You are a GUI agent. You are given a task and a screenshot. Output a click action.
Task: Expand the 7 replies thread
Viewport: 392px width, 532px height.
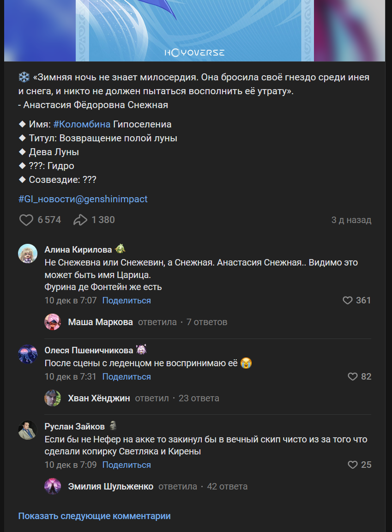pyautogui.click(x=207, y=322)
